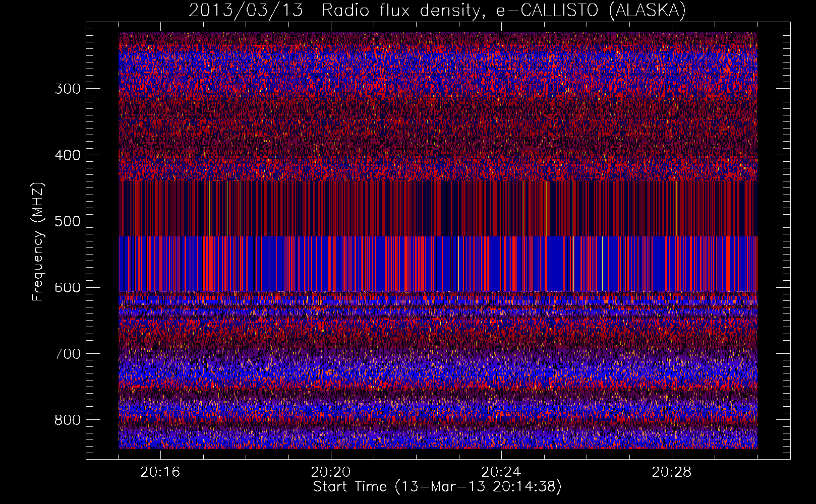Click the 700 frequency tick label
Viewport: 816px width, 504px height.
pos(68,354)
